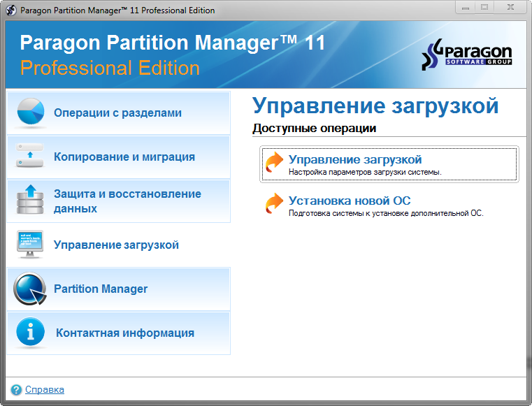Viewport: 532px width, 406px height.
Task: Start Управление загрузкой operation in right panel
Action: pos(355,160)
